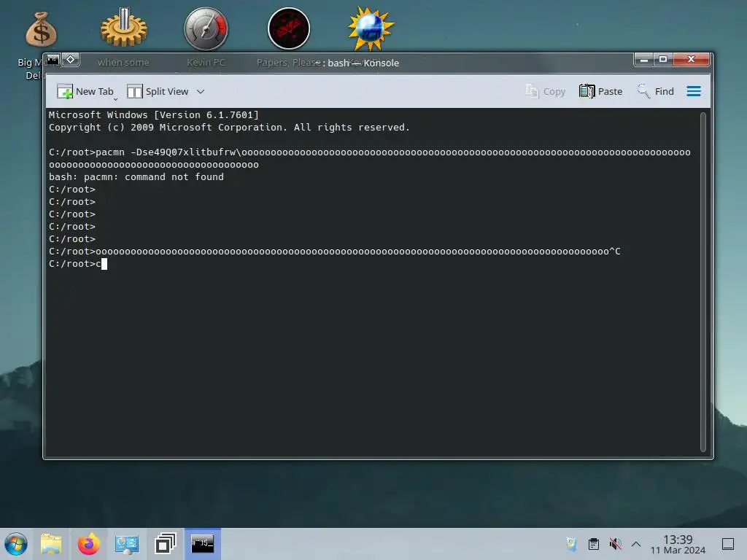
Task: Click the notepad/marker tray icon
Action: [x=571, y=544]
